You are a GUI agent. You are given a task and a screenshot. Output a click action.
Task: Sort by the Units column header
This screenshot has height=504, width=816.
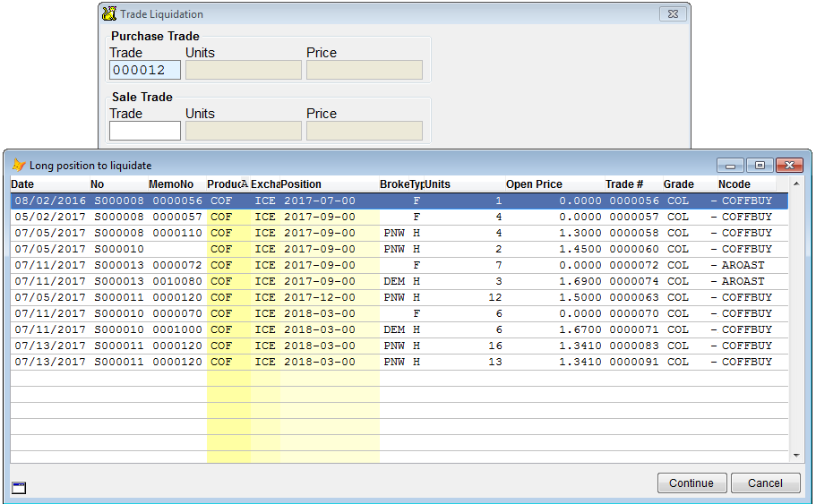(x=465, y=184)
